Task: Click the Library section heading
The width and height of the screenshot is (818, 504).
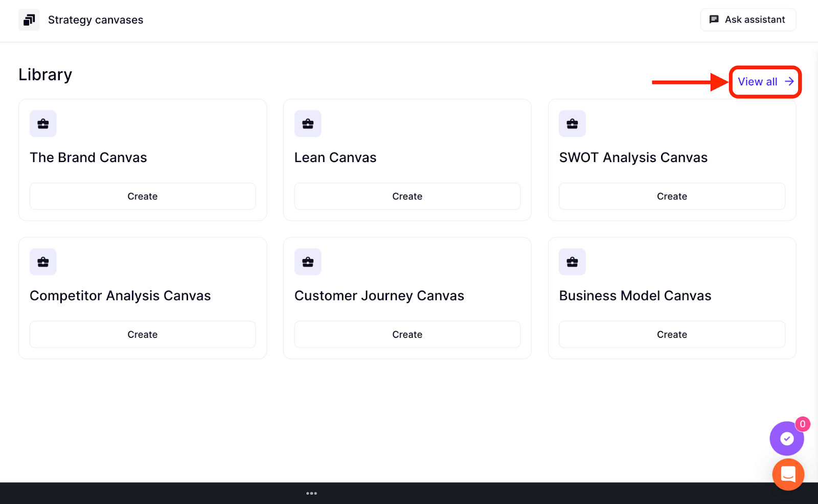Action: [46, 75]
